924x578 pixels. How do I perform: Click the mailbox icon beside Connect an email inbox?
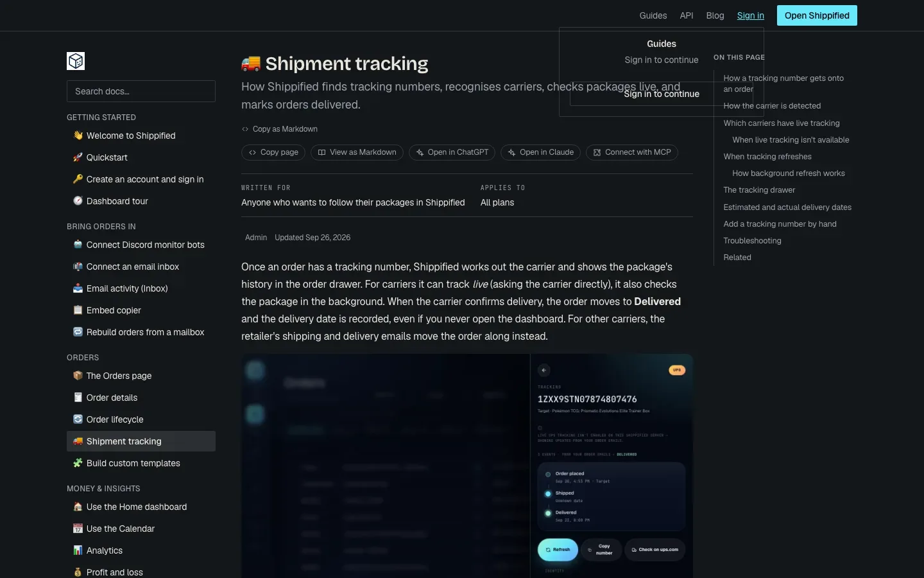78,267
